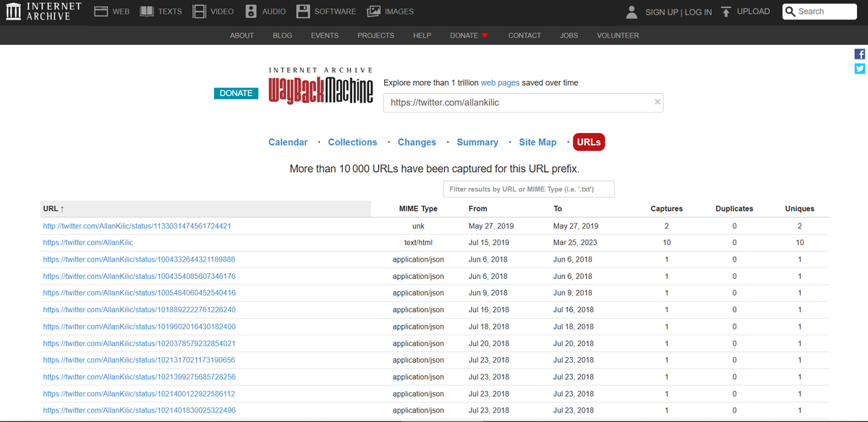Share page via Twitter icon

[860, 69]
